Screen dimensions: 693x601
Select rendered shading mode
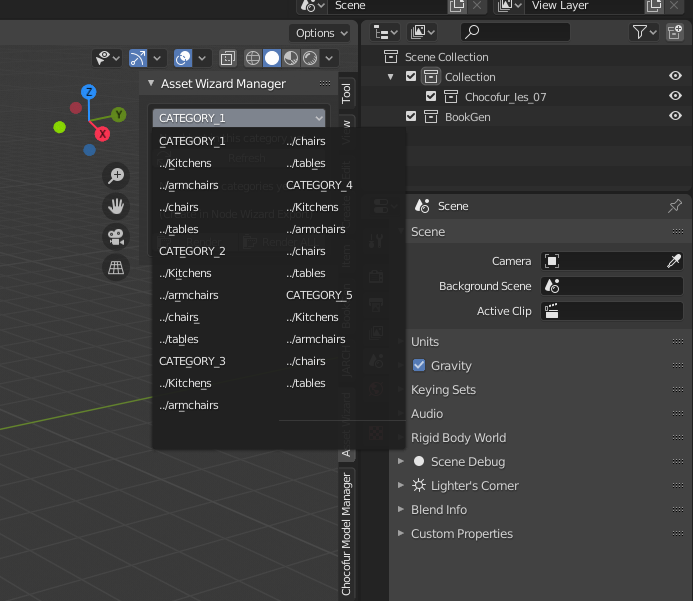310,58
